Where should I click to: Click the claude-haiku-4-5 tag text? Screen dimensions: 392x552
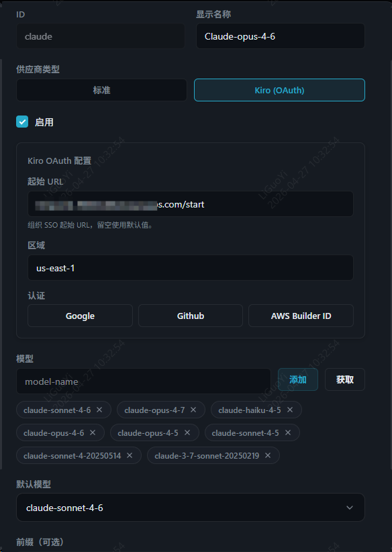coord(250,410)
